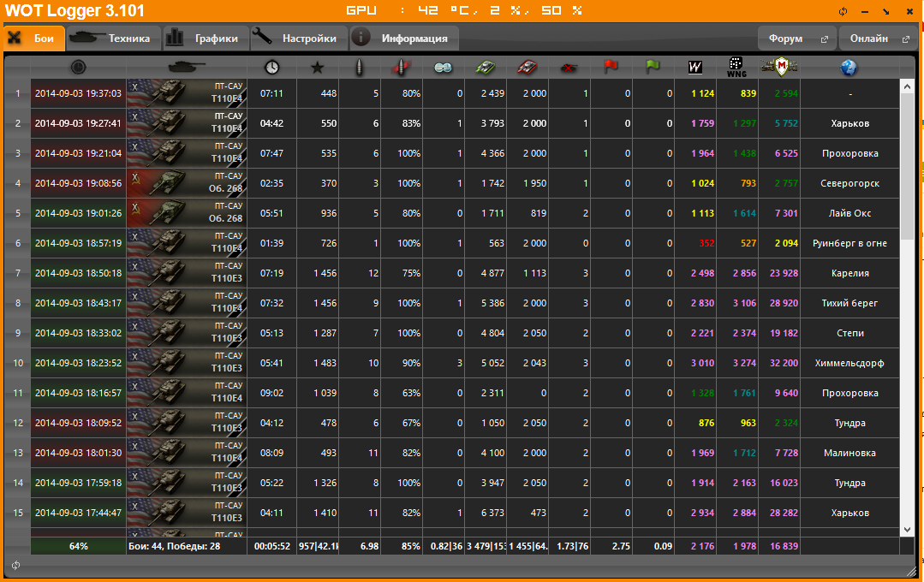924x582 pixels.
Task: Click the green flag column header
Action: (x=653, y=67)
